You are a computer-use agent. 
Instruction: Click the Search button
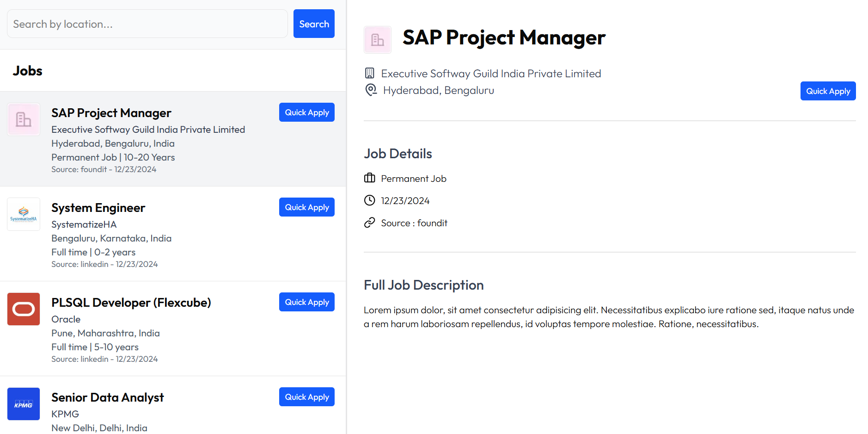pos(314,24)
